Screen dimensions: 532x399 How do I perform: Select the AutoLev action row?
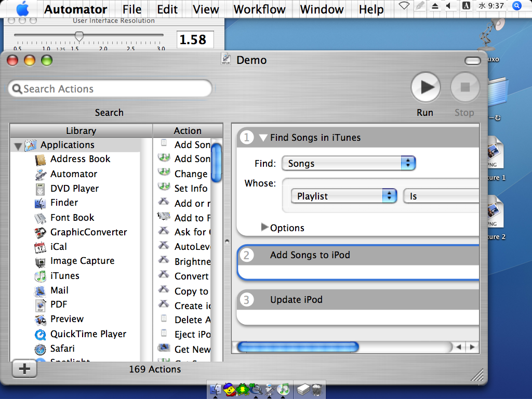[182, 247]
